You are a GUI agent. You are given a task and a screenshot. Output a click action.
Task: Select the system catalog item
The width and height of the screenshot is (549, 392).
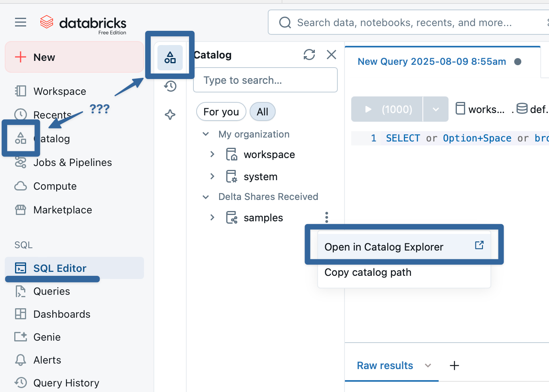(x=260, y=177)
